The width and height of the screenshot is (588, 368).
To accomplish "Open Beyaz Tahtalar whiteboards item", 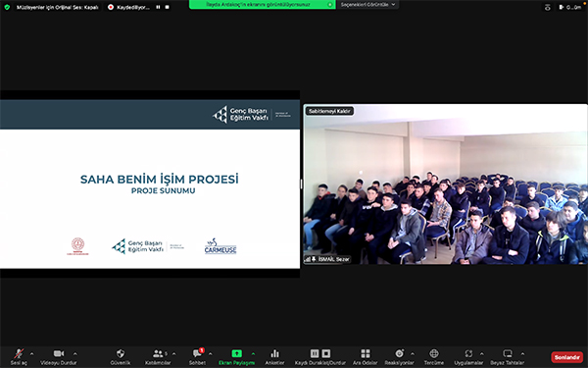I will coord(508,357).
